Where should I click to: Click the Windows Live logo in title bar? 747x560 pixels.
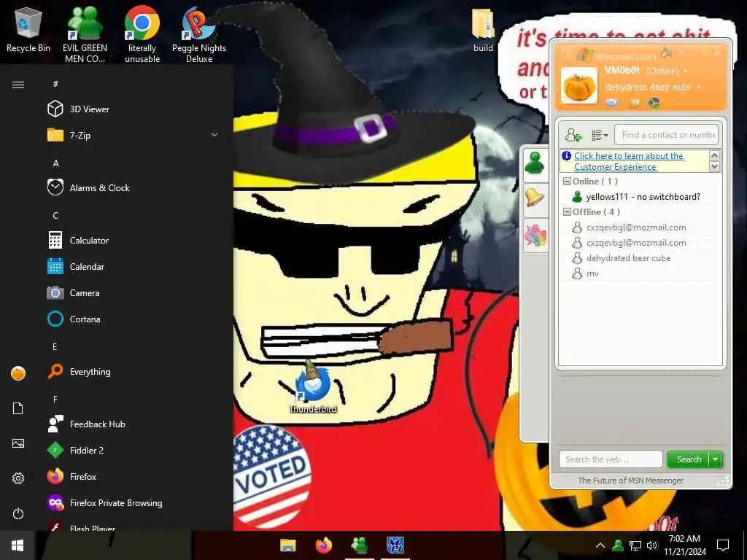(585, 55)
